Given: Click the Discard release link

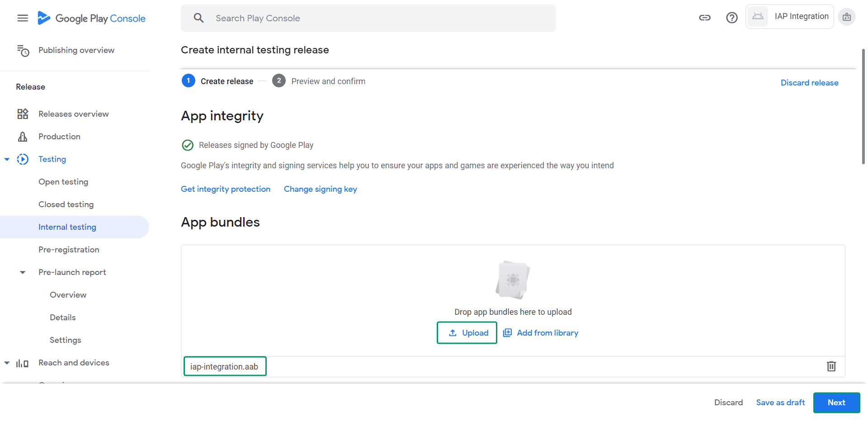Looking at the screenshot, I should click(x=809, y=83).
